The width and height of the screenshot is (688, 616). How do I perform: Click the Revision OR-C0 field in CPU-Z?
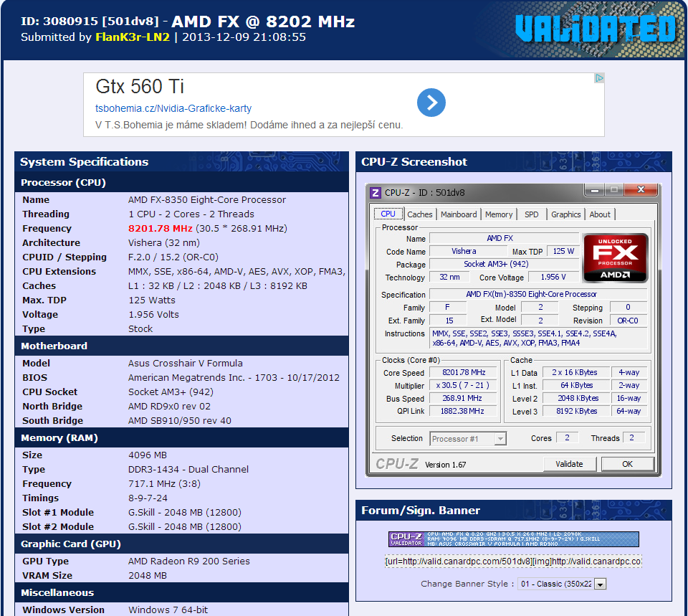628,321
